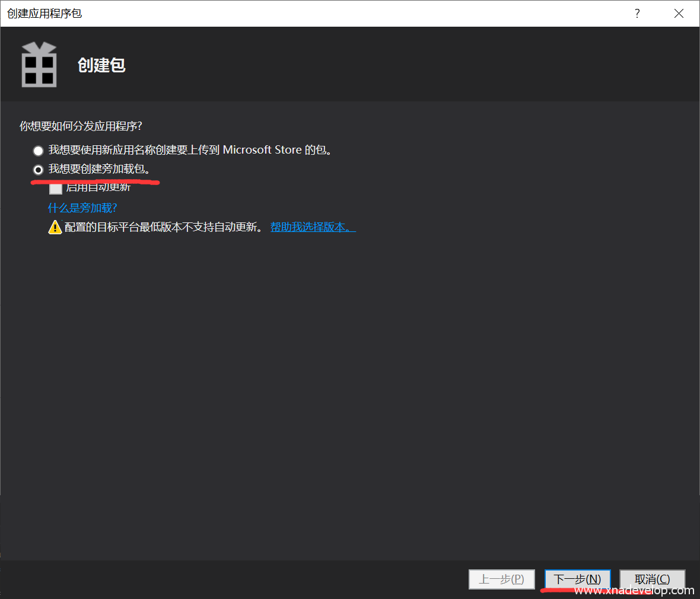Close the 创建应用程序包 dialog window
This screenshot has width=700, height=599.
[x=679, y=14]
